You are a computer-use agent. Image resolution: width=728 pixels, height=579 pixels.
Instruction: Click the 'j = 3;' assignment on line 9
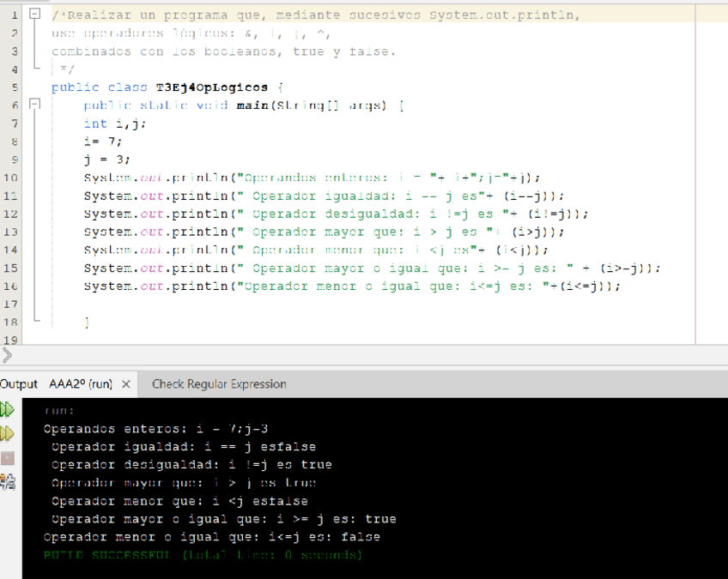click(106, 160)
